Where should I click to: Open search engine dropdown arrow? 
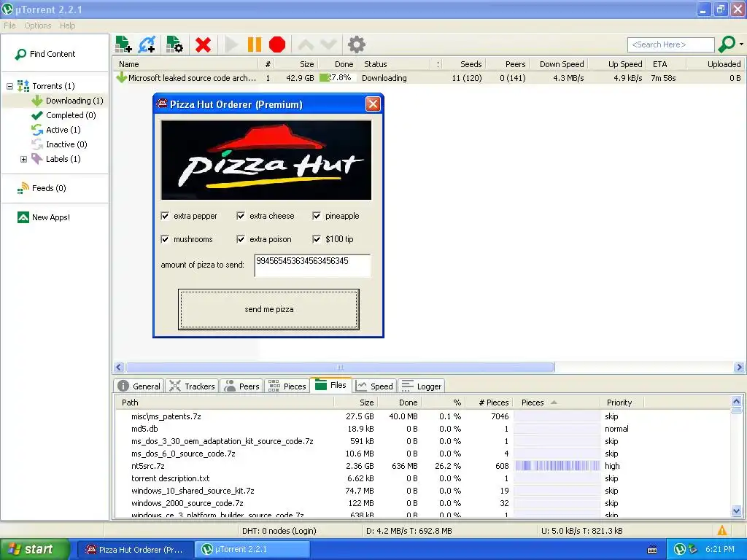tap(741, 44)
